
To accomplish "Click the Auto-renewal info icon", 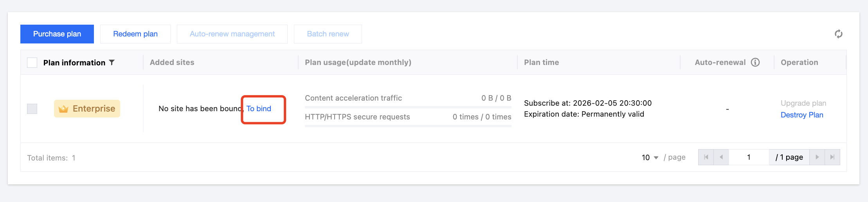I will point(755,62).
